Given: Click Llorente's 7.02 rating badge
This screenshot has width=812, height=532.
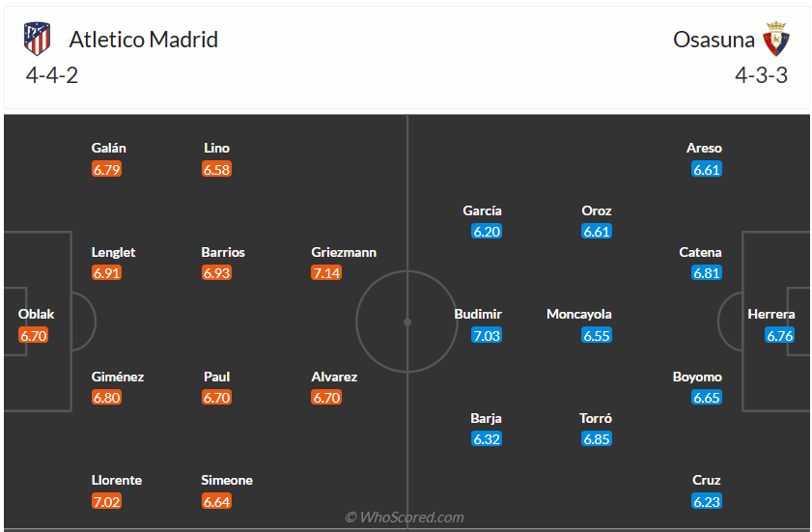Looking at the screenshot, I should click(107, 501).
